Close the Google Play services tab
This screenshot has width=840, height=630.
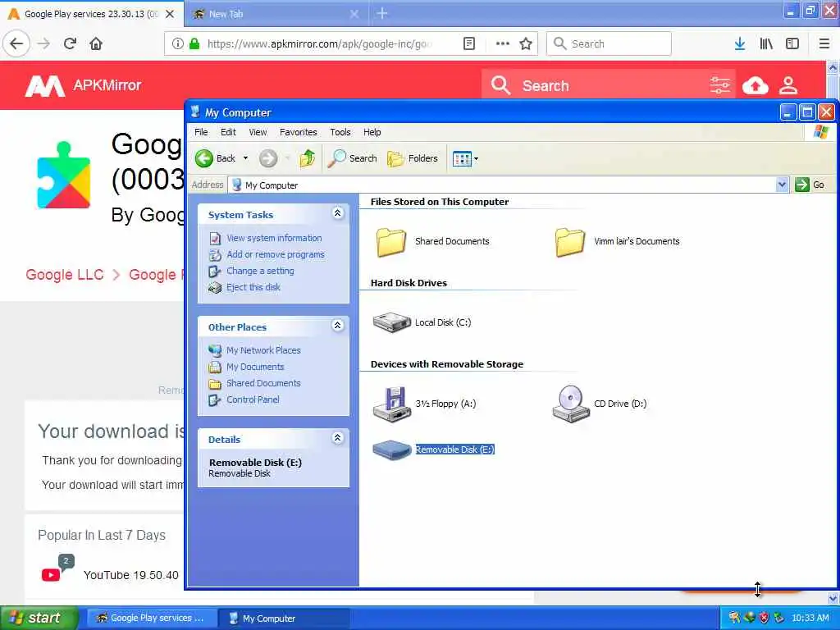[169, 14]
